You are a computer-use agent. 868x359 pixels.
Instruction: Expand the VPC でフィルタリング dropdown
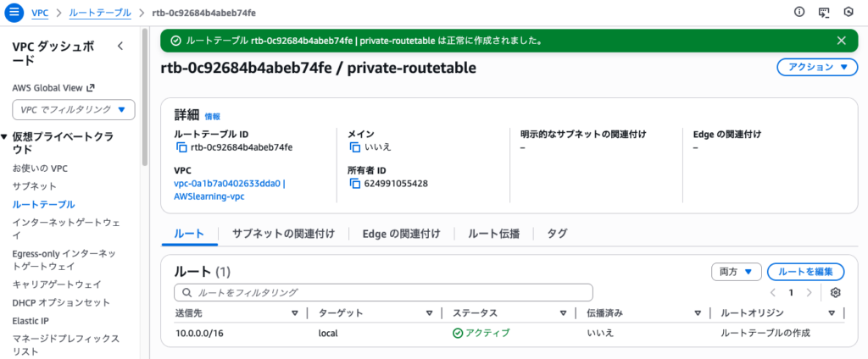pyautogui.click(x=74, y=109)
